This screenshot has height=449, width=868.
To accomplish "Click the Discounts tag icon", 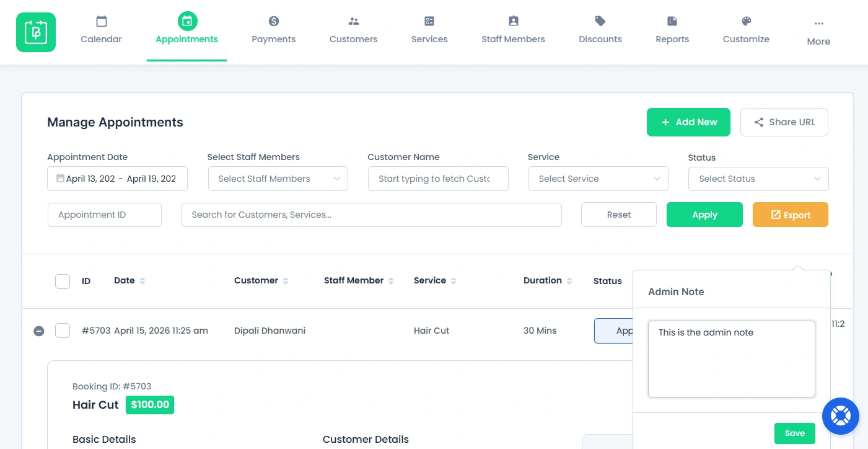I will click(600, 21).
